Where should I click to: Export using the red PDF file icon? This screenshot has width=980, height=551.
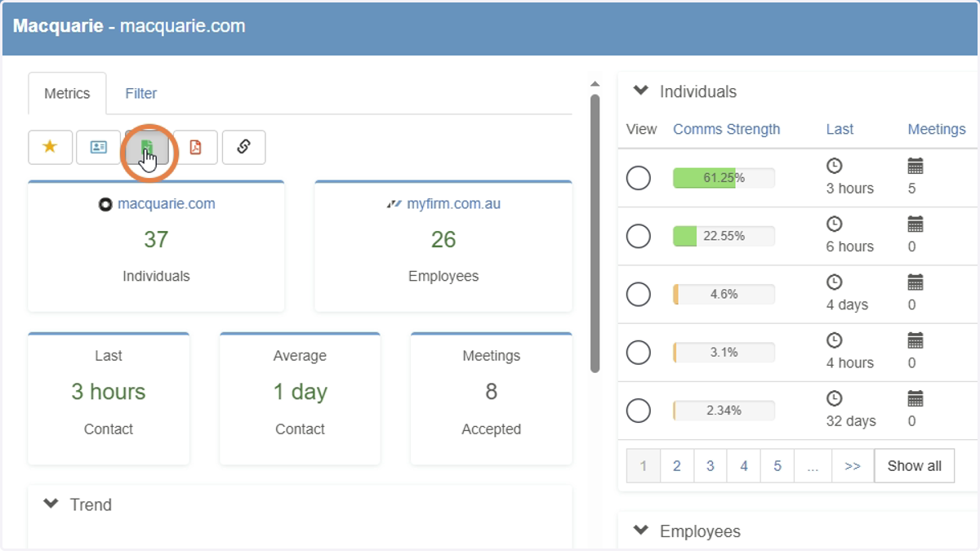point(195,147)
